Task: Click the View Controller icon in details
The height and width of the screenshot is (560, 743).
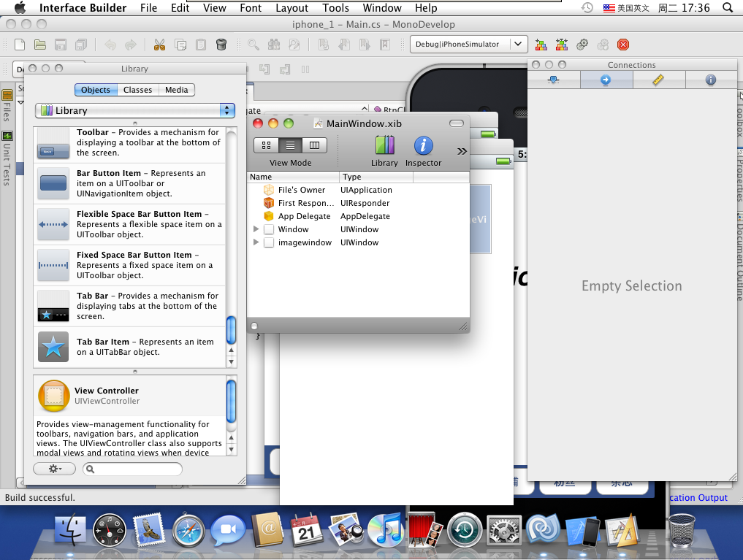Action: tap(53, 396)
